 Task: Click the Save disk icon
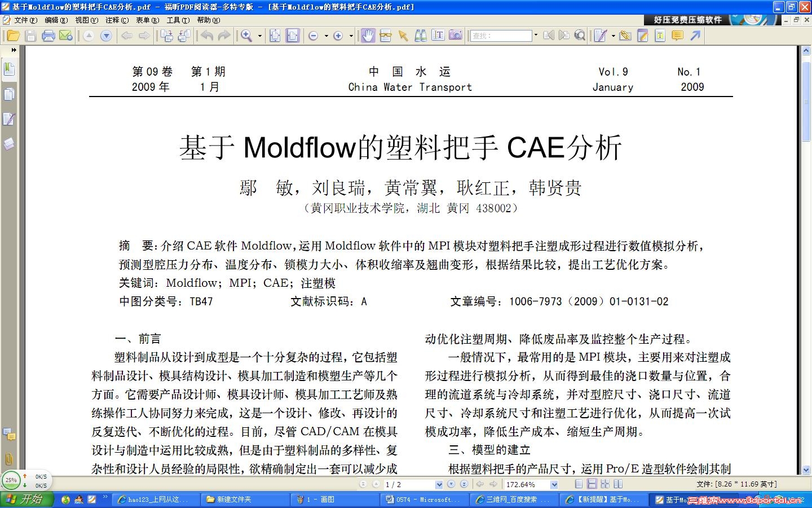(31, 36)
